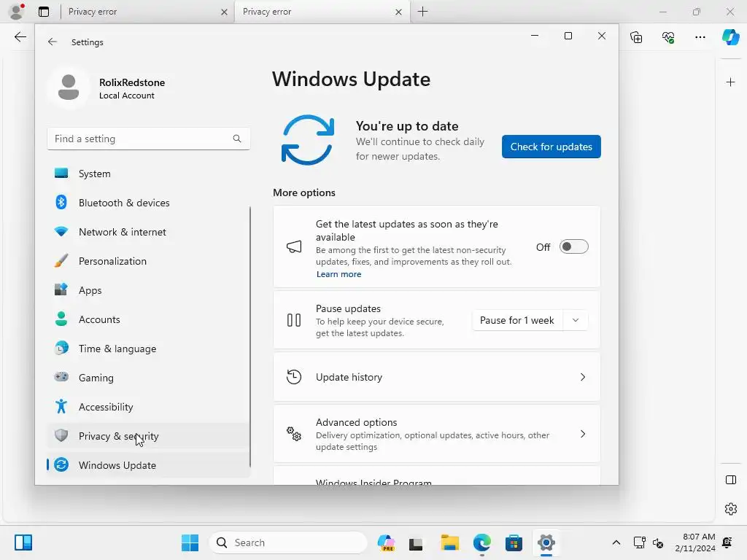Open the Gaming controller icon

coord(61,377)
